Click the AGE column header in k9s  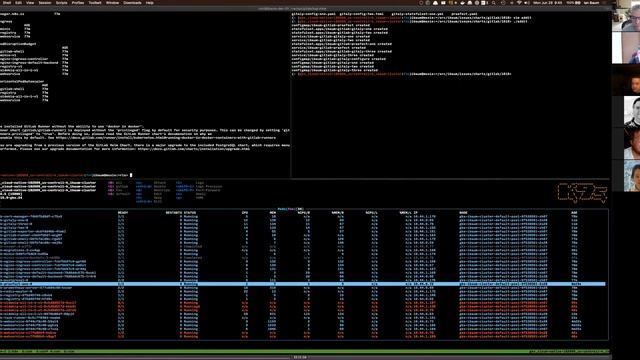(x=574, y=213)
